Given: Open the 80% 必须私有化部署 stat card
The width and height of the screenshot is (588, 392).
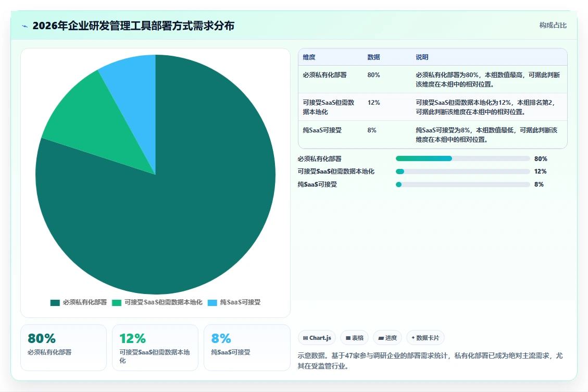Looking at the screenshot, I should click(64, 348).
